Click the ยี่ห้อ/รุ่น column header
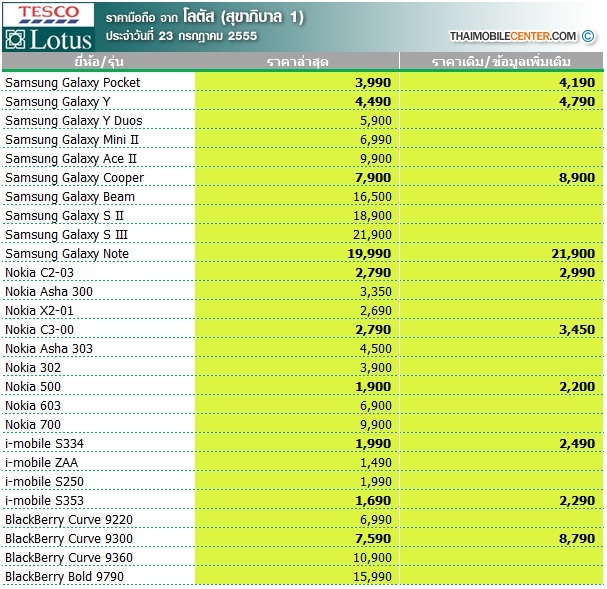The width and height of the screenshot is (607, 589). [x=99, y=62]
